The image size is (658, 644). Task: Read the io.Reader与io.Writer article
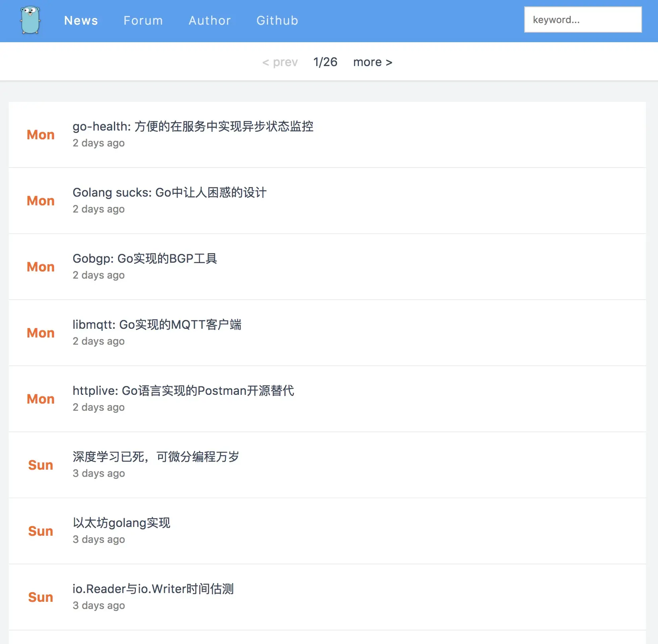[x=153, y=589]
